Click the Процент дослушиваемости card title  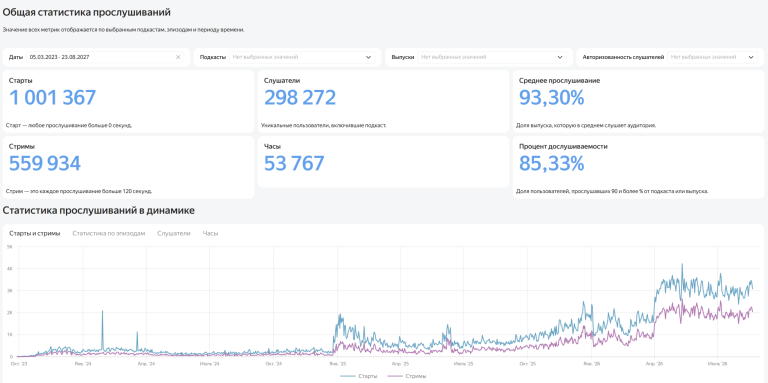pos(563,146)
